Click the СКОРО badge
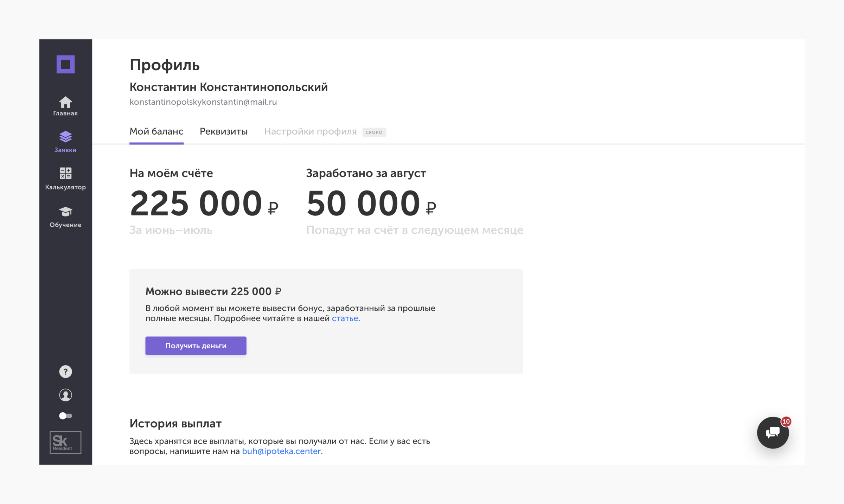The image size is (844, 504). point(374,132)
